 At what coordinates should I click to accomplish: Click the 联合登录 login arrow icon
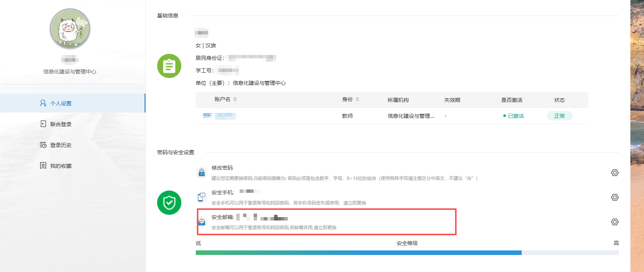pyautogui.click(x=43, y=124)
